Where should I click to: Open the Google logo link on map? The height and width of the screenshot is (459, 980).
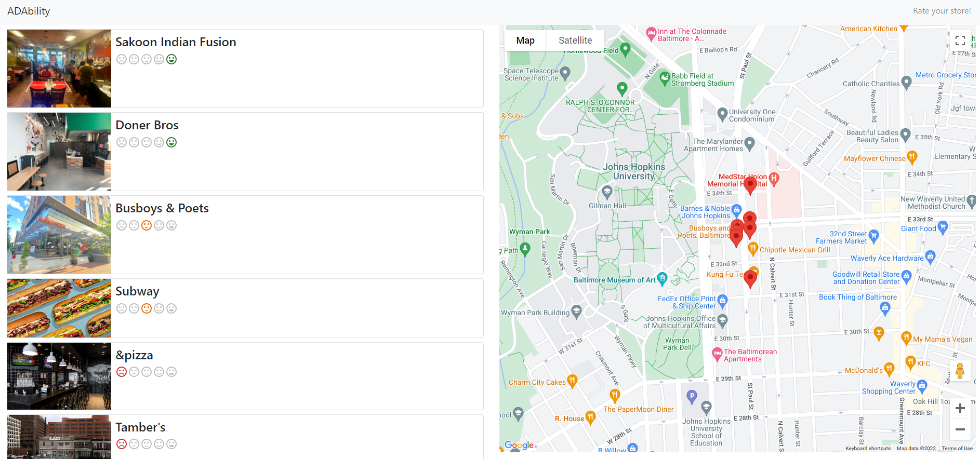pyautogui.click(x=519, y=445)
